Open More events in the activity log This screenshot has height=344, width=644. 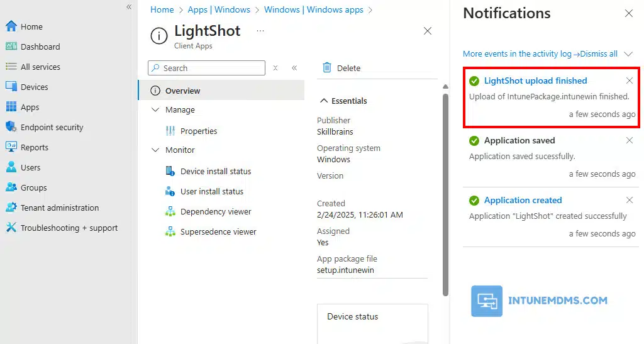(517, 54)
